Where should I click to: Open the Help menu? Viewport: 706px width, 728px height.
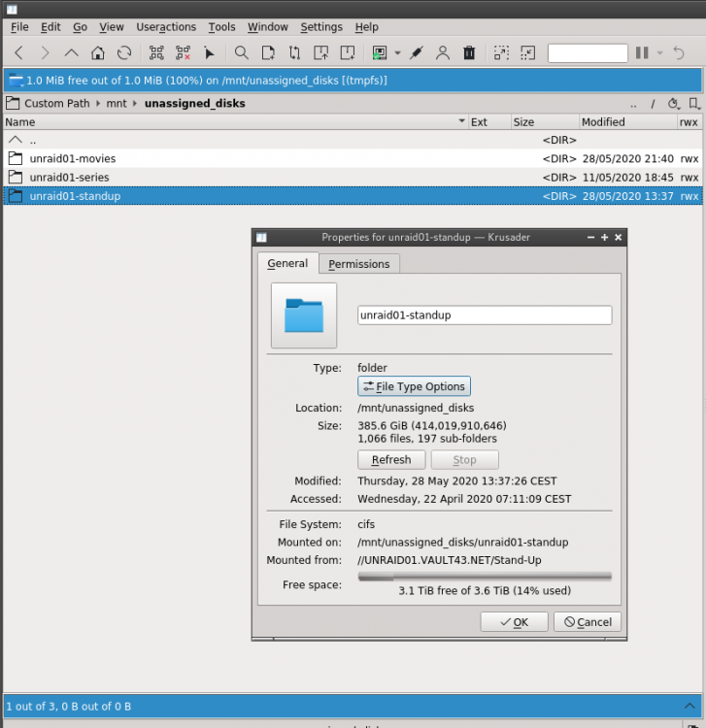pyautogui.click(x=366, y=27)
